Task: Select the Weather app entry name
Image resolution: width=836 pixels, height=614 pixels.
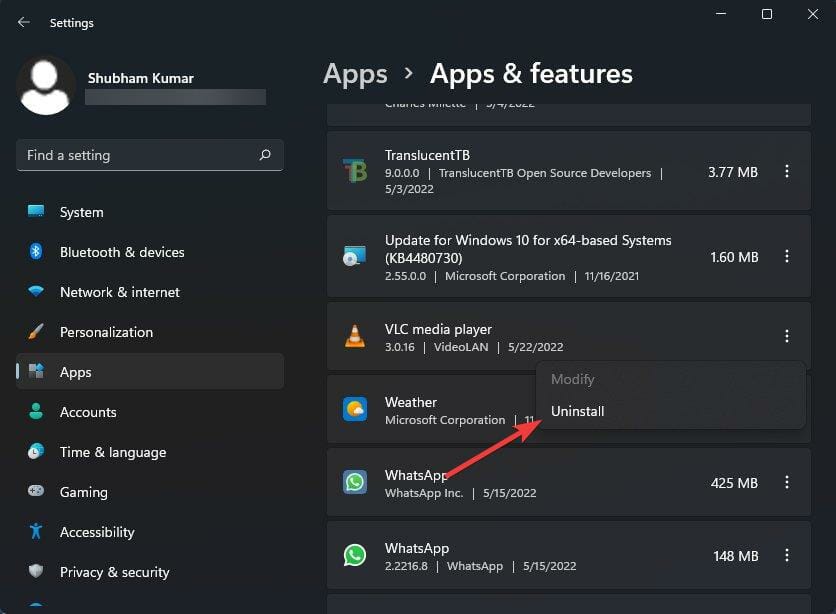Action: [411, 402]
